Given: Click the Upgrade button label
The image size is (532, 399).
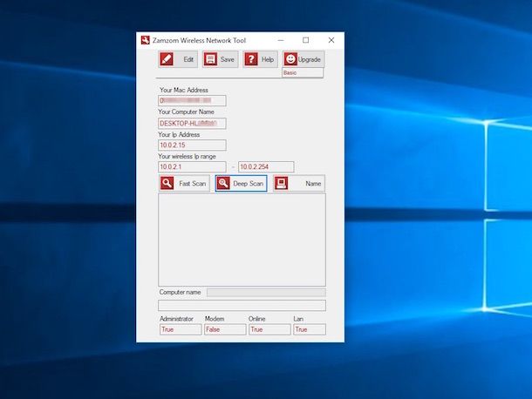Looking at the screenshot, I should (309, 59).
